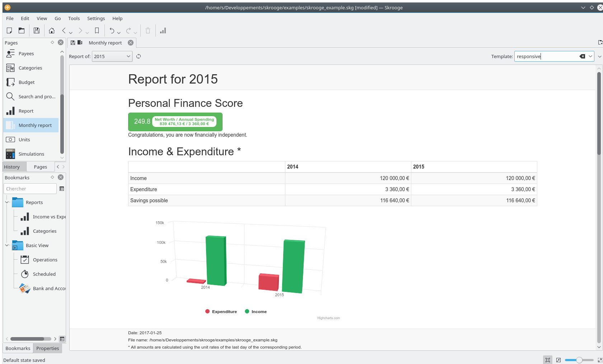This screenshot has width=603, height=364.
Task: Close the Monthly report tab
Action: [x=131, y=43]
